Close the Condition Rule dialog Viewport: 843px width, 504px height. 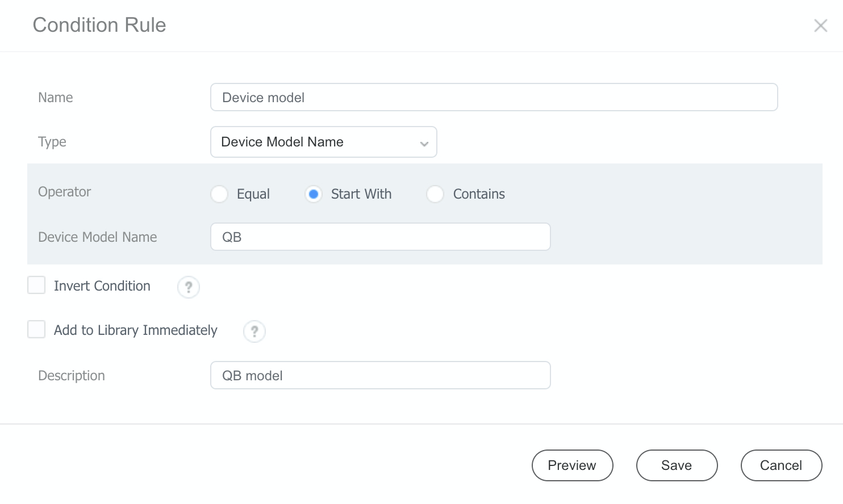820,26
